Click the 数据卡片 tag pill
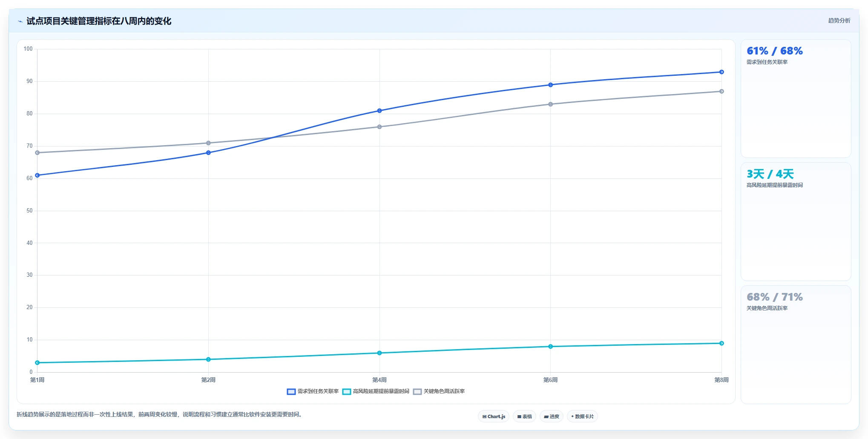868x439 pixels. [582, 416]
